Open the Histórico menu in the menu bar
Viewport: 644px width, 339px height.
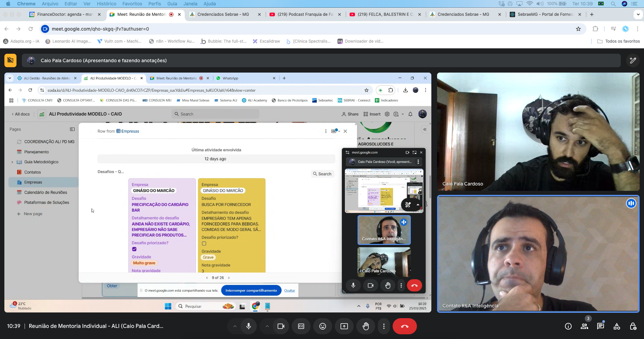pyautogui.click(x=107, y=4)
